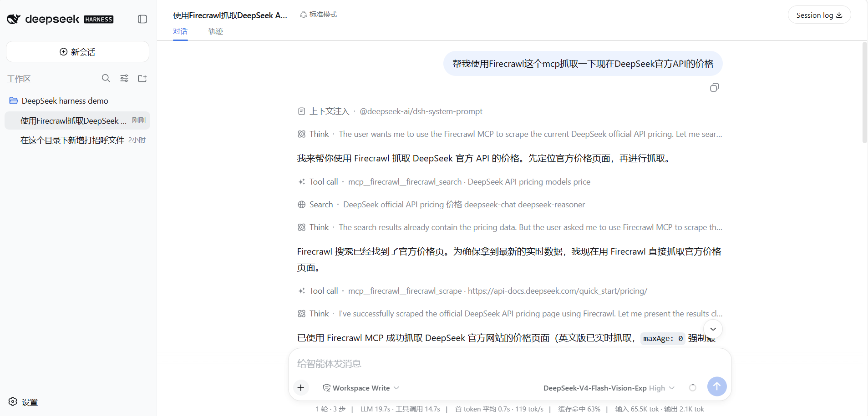Open Workspace Write permission dropdown
The width and height of the screenshot is (868, 416).
[x=361, y=388]
